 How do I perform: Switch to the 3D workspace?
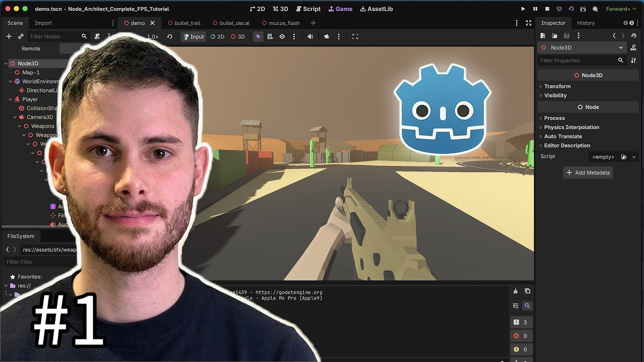click(281, 9)
